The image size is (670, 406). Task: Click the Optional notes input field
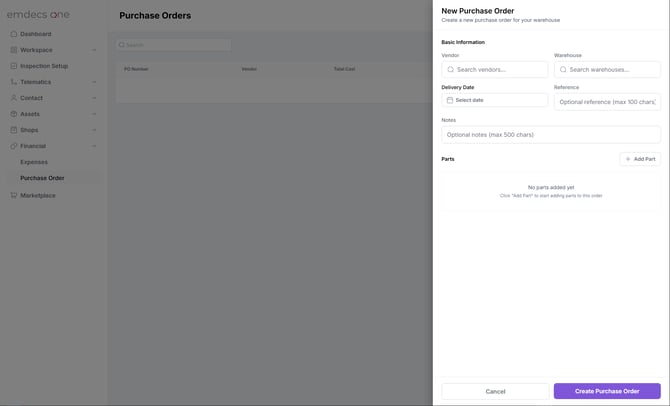point(551,135)
